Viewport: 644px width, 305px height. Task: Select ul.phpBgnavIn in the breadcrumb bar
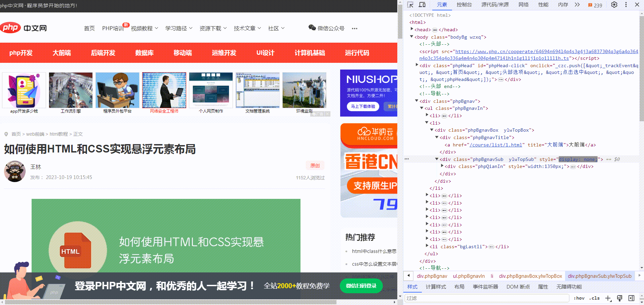click(469, 276)
